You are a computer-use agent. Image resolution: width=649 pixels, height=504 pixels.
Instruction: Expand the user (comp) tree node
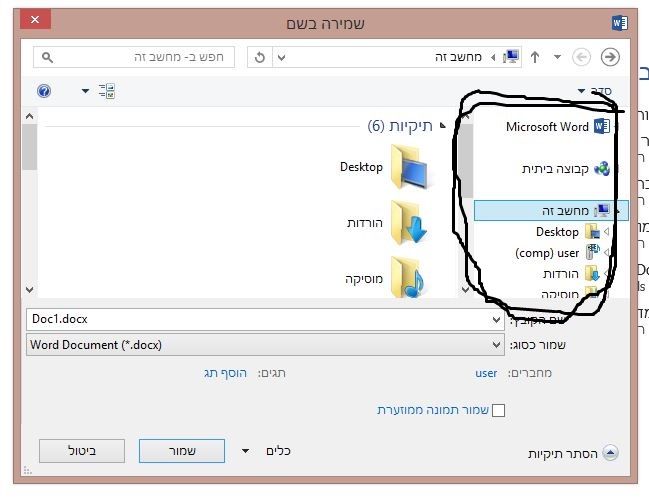click(x=606, y=252)
